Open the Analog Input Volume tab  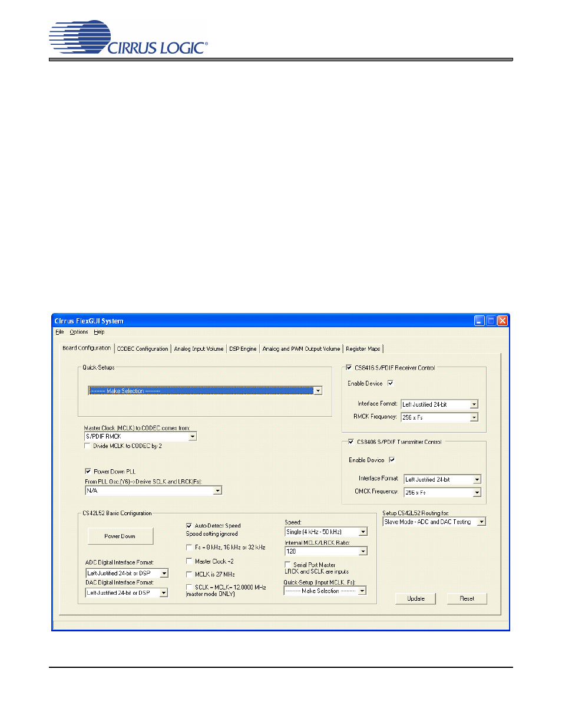[x=199, y=349]
